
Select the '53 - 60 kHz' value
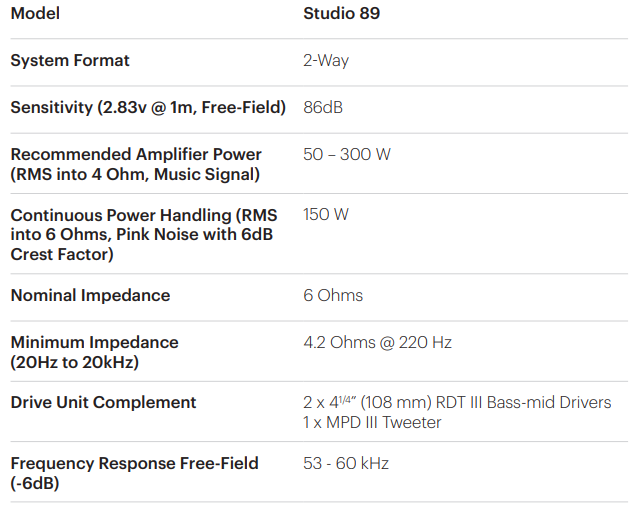click(x=346, y=464)
